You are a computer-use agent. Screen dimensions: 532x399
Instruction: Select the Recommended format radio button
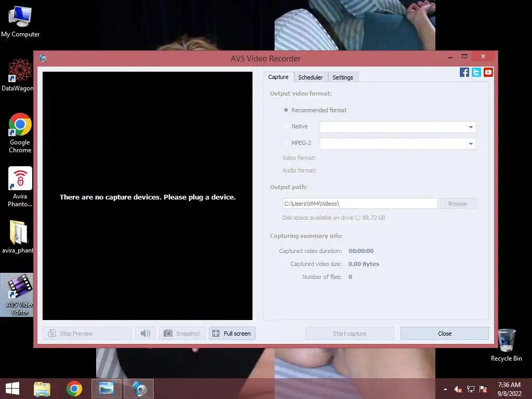[x=286, y=110]
